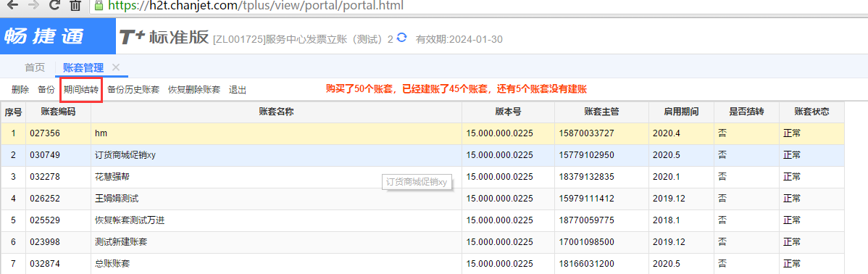The height and width of the screenshot is (274, 868).
Task: Reload the page with the refresh icon
Action: [x=54, y=6]
